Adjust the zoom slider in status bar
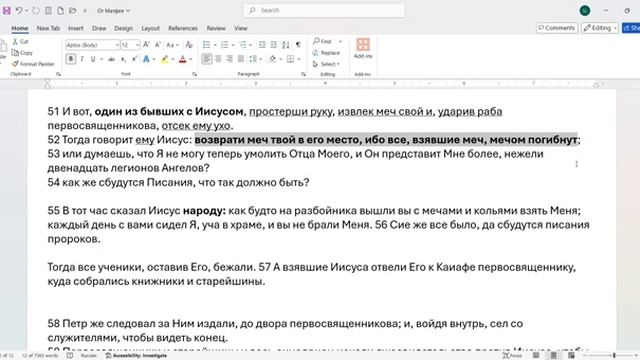The image size is (640, 360). point(614,356)
